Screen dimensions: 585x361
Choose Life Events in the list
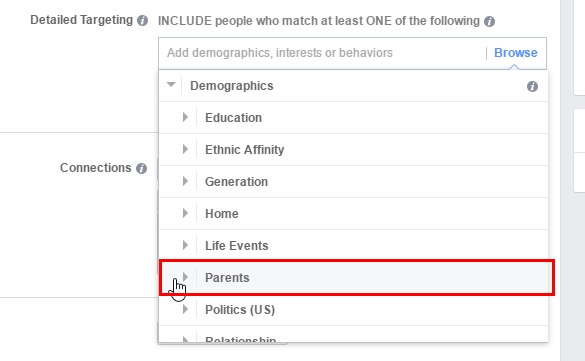point(353,246)
